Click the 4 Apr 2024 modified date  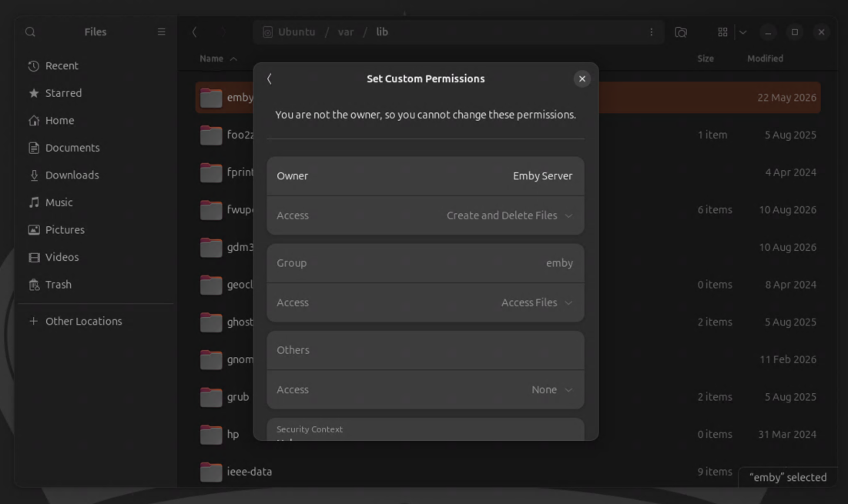coord(791,172)
